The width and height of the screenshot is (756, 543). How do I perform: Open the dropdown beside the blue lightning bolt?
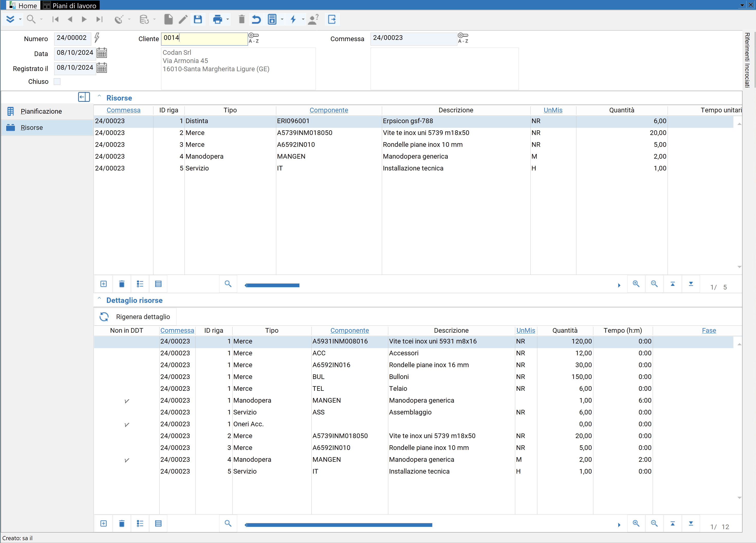[303, 19]
